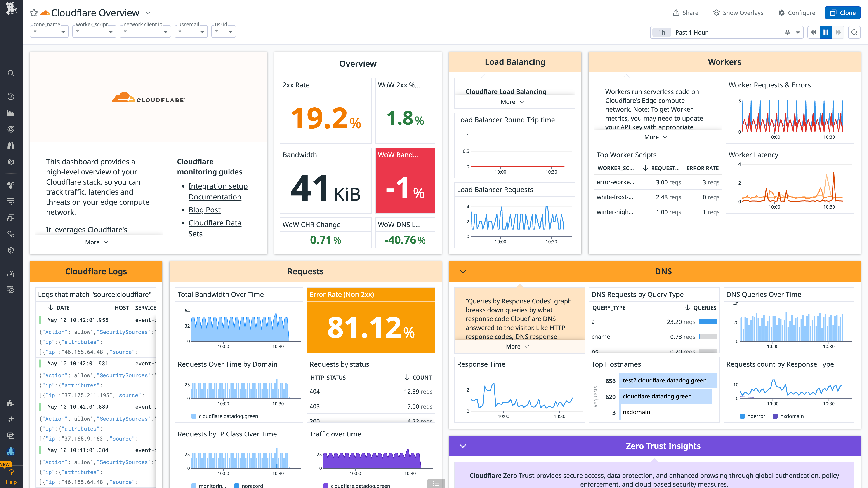This screenshot has width=868, height=488.
Task: Click the shield security icon in the sidebar
Action: click(x=11, y=250)
